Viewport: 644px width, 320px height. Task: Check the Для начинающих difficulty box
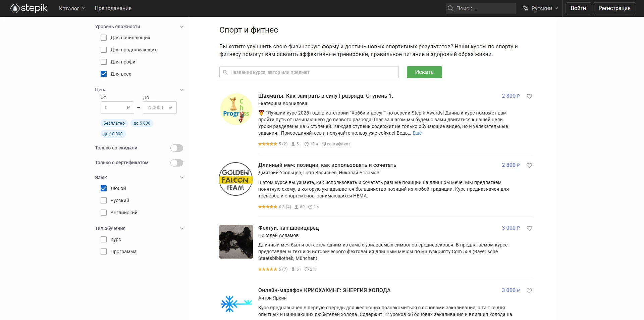[x=104, y=38]
